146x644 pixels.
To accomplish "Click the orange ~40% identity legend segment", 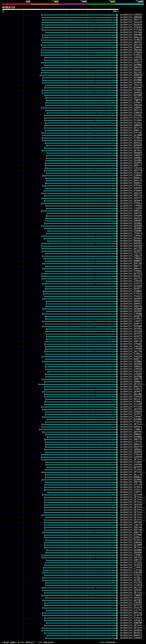I will (x=45, y=4).
